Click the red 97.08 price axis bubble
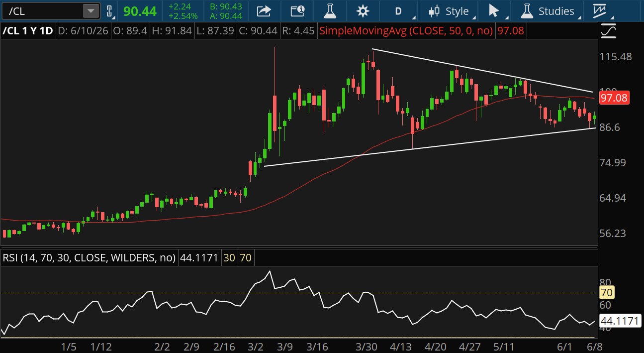Image resolution: width=644 pixels, height=353 pixels. tap(615, 98)
